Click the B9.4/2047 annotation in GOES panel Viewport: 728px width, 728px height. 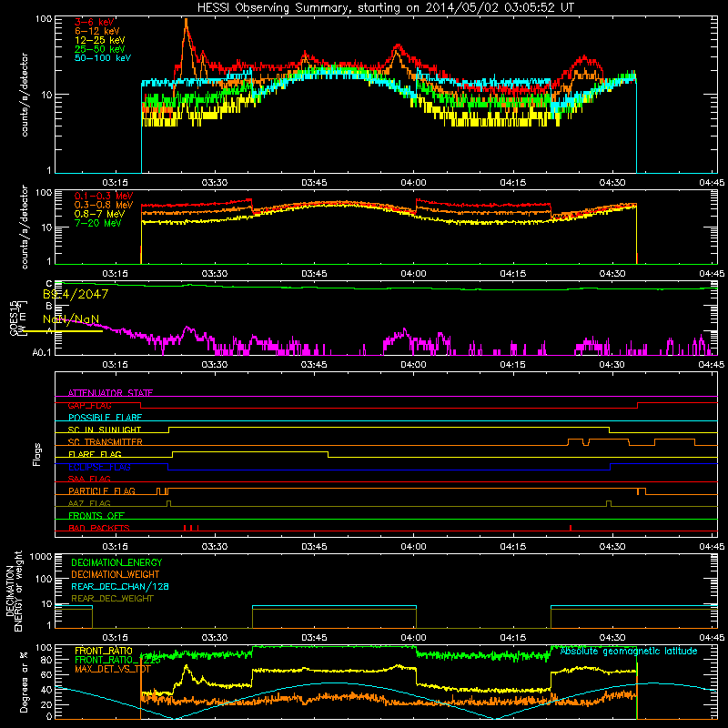[76, 294]
